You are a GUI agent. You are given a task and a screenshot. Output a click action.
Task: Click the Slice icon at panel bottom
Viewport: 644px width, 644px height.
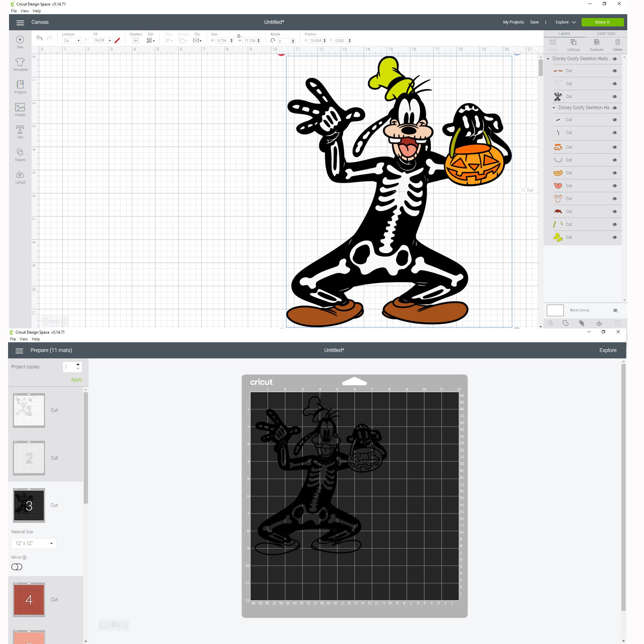pyautogui.click(x=551, y=323)
